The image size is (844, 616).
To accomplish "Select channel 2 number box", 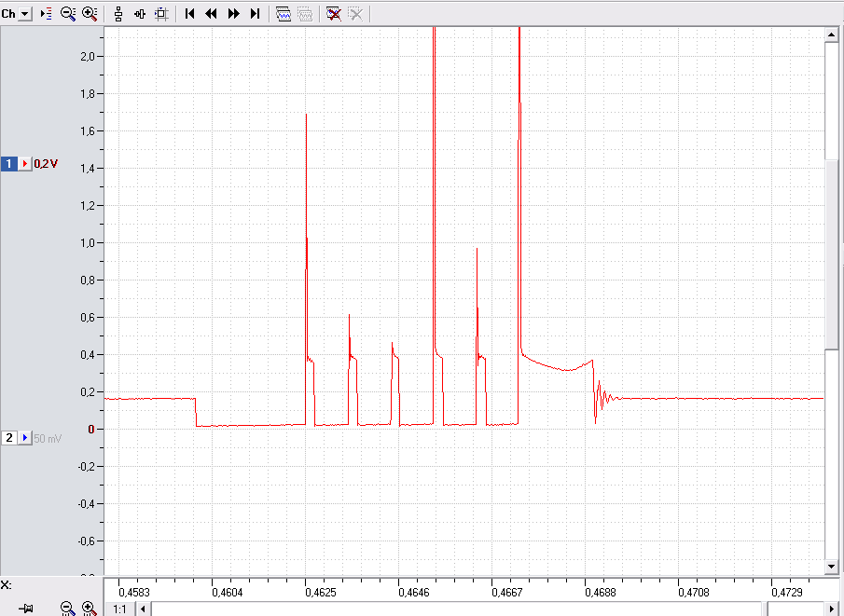I will coord(9,438).
